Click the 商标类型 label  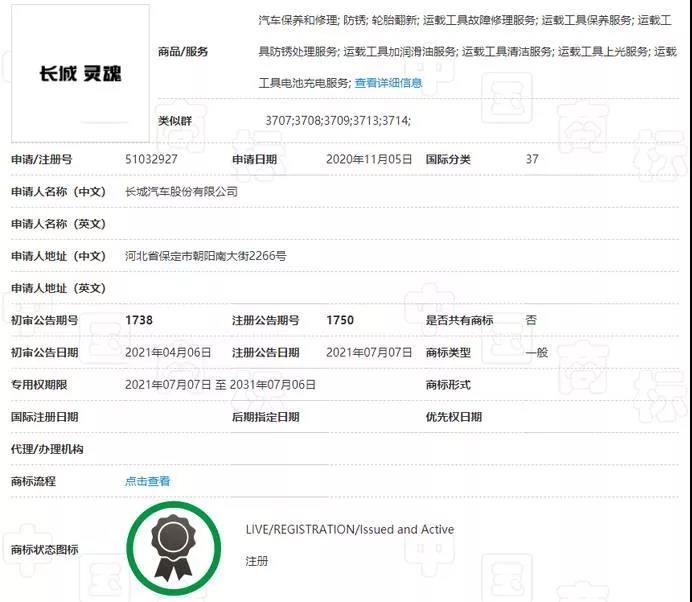click(448, 352)
